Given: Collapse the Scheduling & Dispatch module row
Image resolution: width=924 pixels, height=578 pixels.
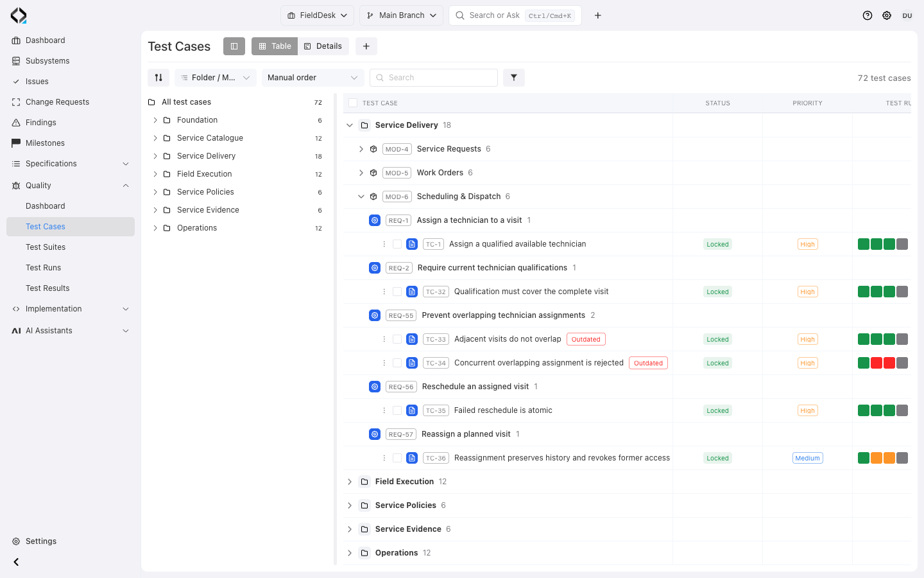Looking at the screenshot, I should coord(361,197).
